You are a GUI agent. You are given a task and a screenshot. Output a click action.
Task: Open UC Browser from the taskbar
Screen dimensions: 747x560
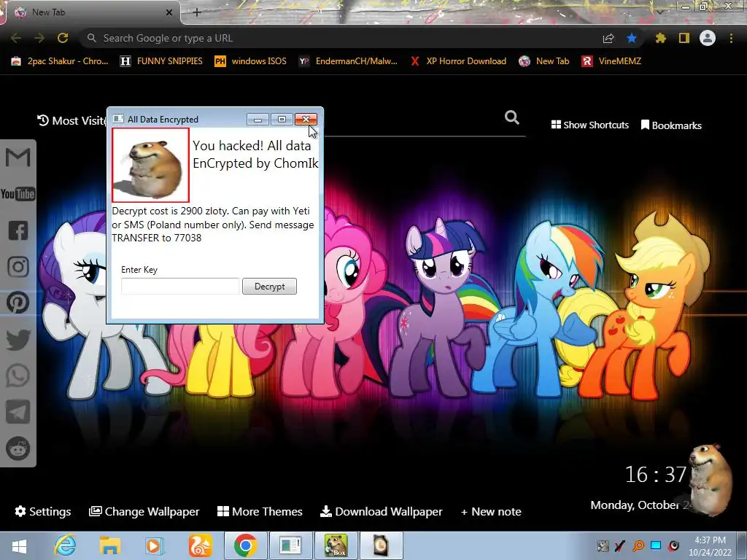pyautogui.click(x=200, y=545)
